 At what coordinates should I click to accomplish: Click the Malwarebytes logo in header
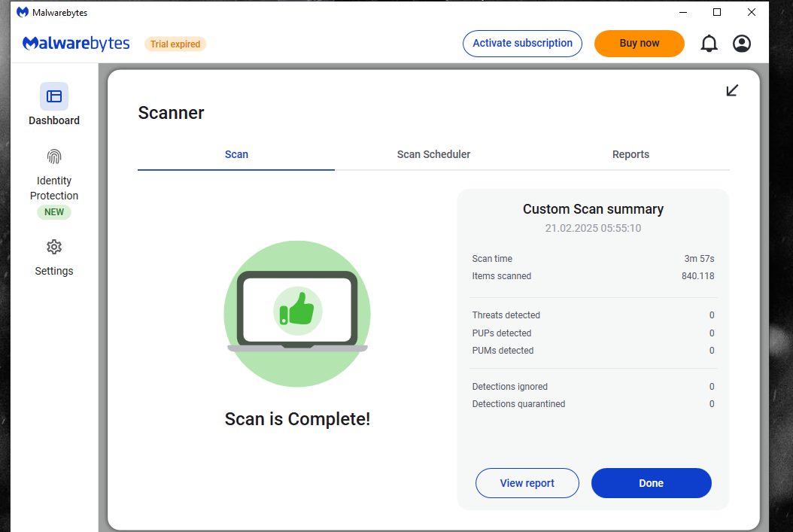pyautogui.click(x=76, y=44)
